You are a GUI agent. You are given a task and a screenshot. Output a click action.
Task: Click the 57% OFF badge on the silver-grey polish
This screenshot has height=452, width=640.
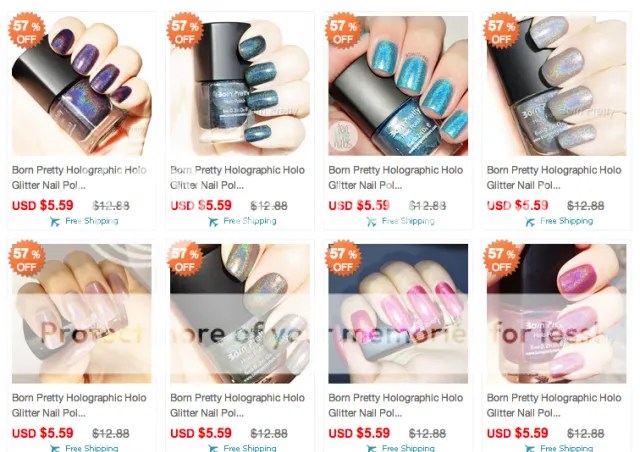tap(502, 31)
